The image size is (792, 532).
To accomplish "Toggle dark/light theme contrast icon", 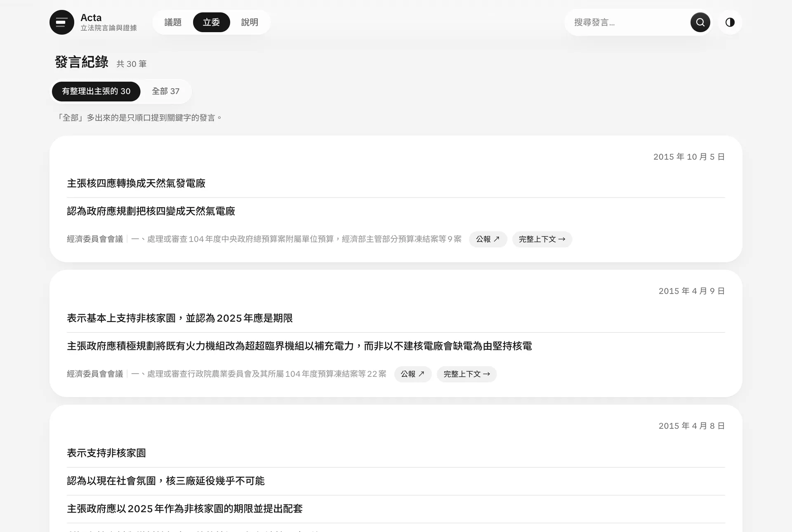I will pyautogui.click(x=730, y=22).
